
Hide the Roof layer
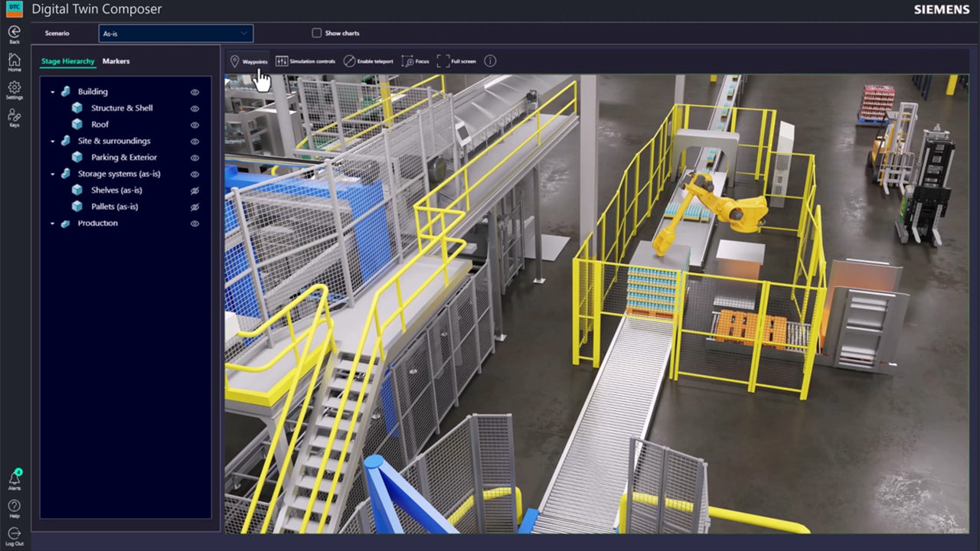(194, 125)
